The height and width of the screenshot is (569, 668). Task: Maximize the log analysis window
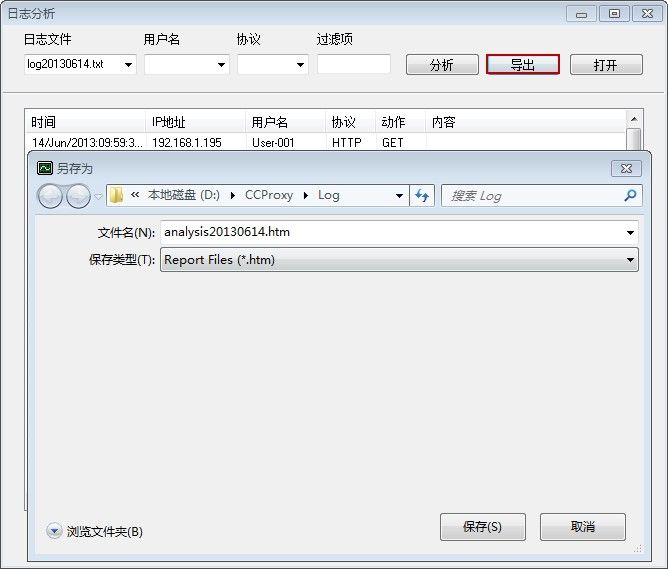point(614,14)
